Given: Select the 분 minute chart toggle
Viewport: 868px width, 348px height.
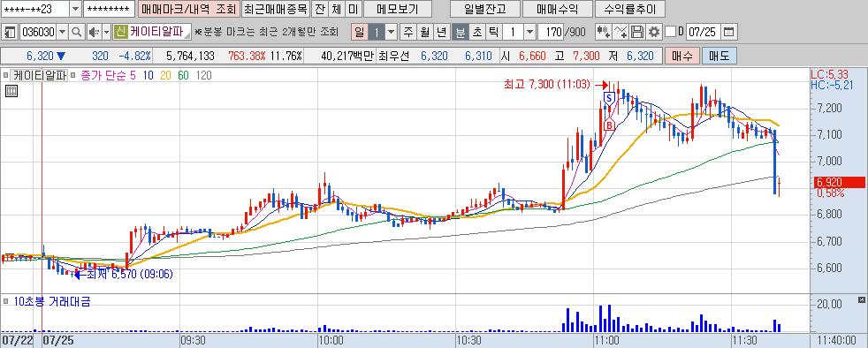Looking at the screenshot, I should [460, 32].
